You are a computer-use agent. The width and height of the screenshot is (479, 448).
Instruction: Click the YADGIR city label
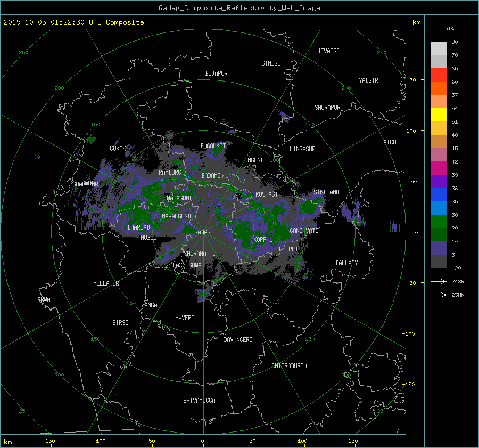click(x=368, y=80)
